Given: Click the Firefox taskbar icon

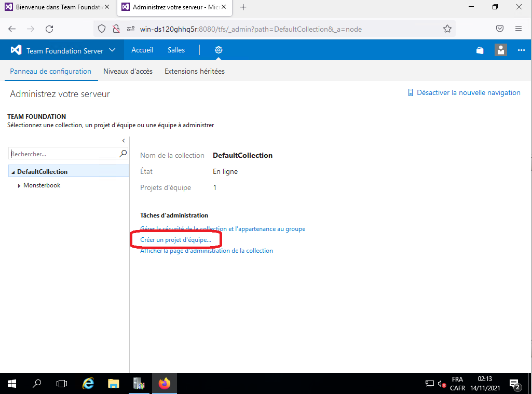Looking at the screenshot, I should click(x=165, y=384).
